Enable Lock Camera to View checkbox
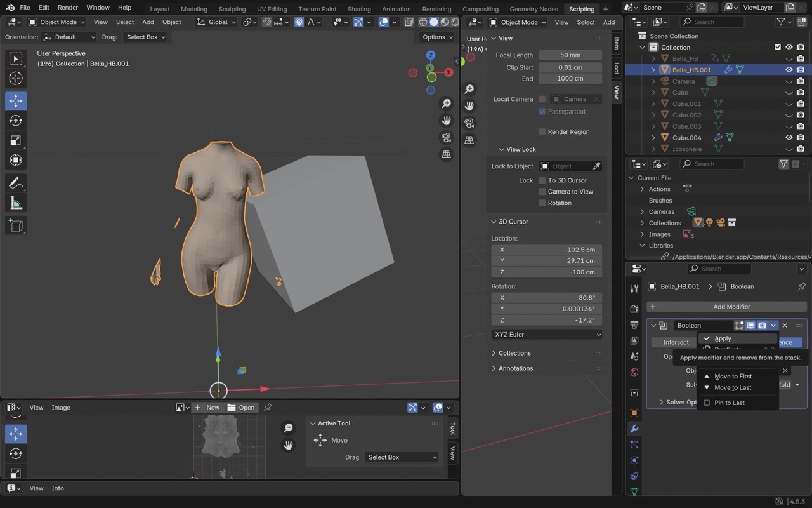The height and width of the screenshot is (508, 812). click(x=542, y=192)
